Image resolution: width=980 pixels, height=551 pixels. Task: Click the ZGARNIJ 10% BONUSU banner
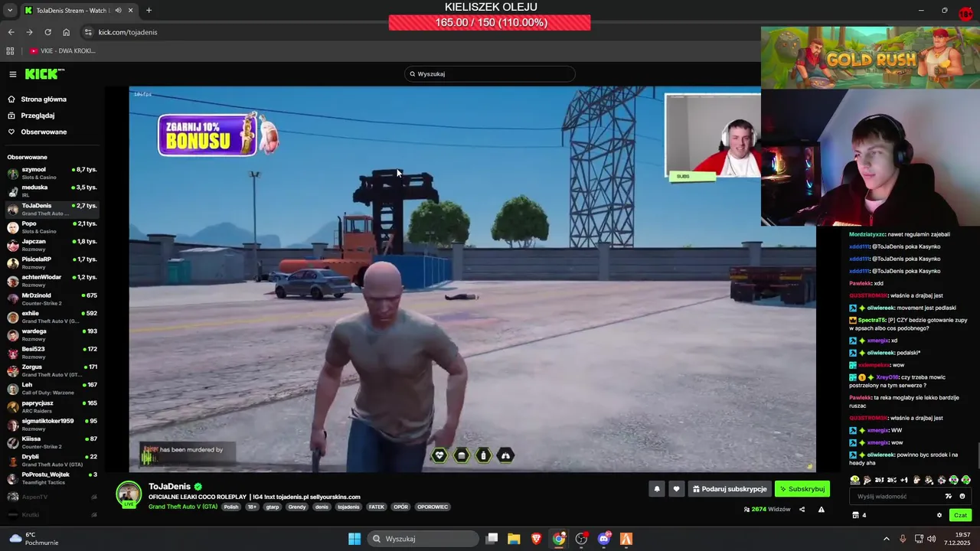pos(218,135)
